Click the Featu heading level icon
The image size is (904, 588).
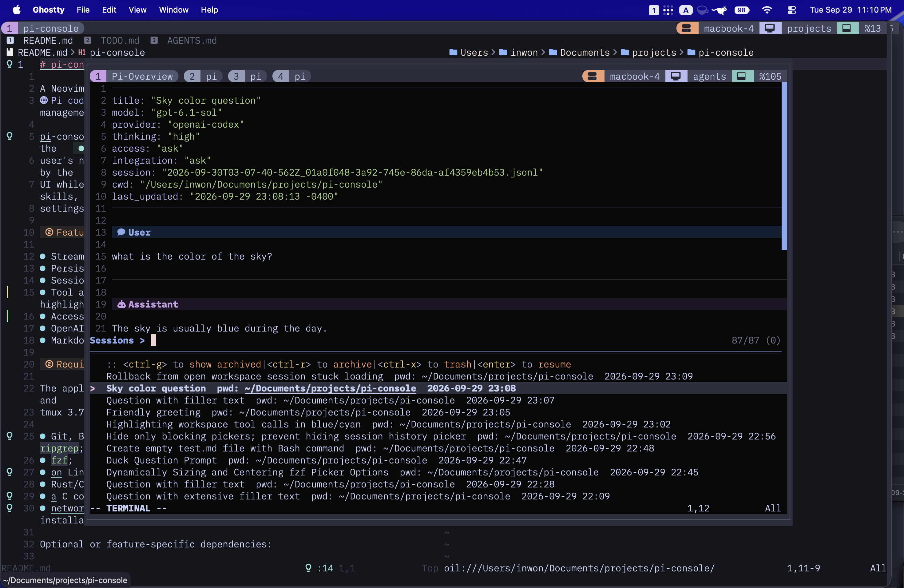pos(50,232)
